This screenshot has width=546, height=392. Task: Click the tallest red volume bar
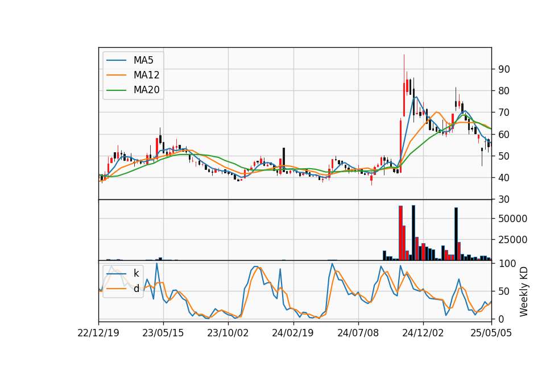coord(400,233)
